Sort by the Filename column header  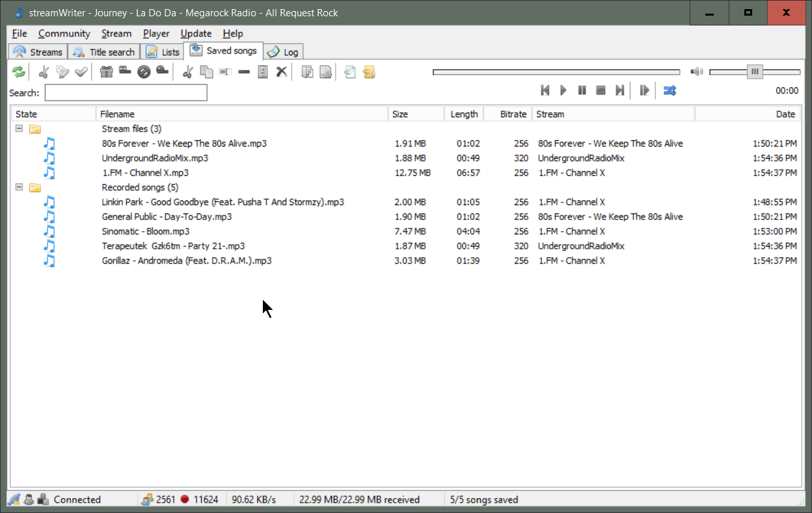(242, 114)
